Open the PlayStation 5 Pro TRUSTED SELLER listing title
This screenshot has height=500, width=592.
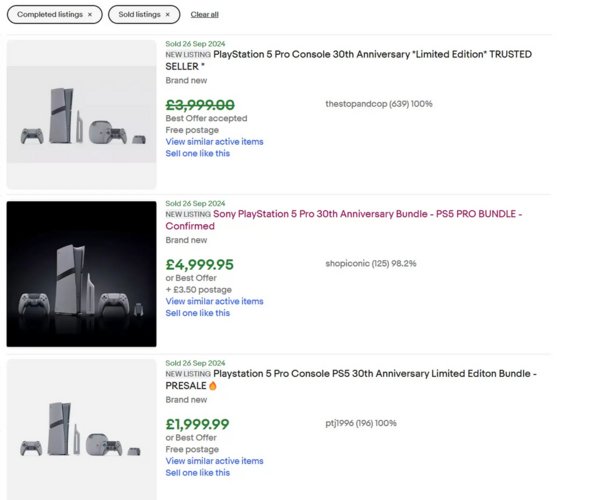pos(348,60)
